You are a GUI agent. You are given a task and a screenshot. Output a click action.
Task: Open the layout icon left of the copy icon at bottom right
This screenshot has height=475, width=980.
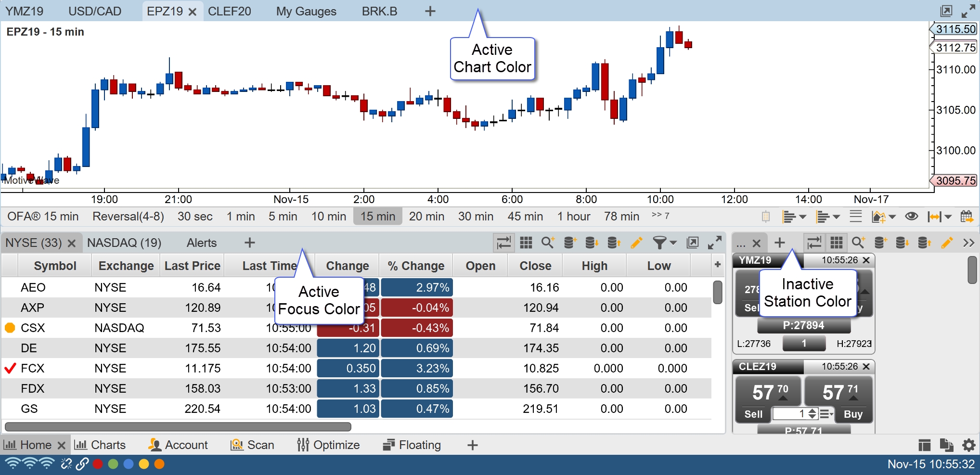[924, 445]
